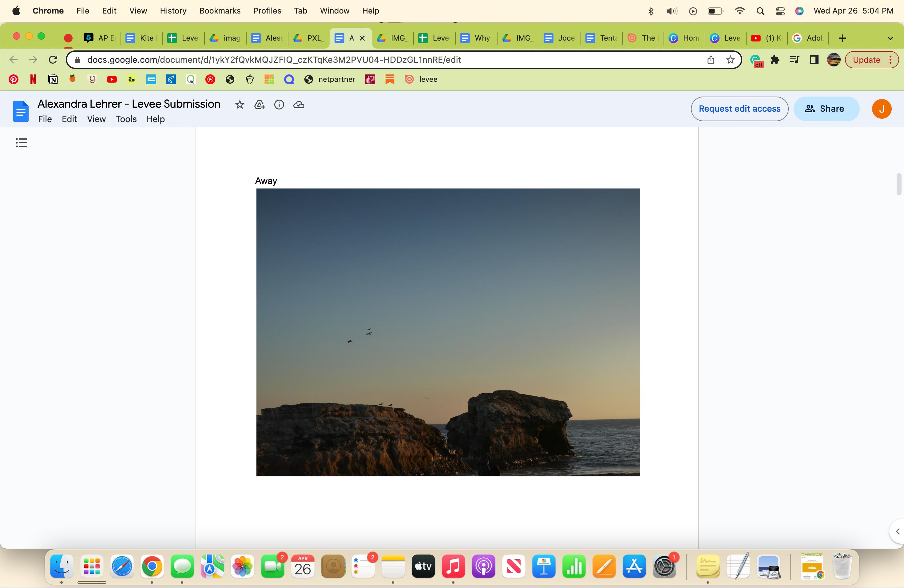This screenshot has height=588, width=904.
Task: Open the document info icon
Action: pos(279,105)
